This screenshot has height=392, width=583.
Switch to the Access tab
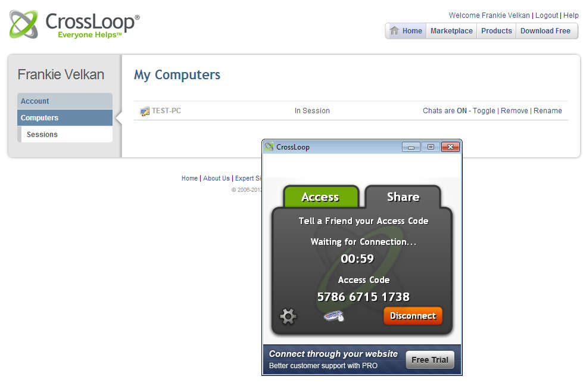tap(321, 197)
